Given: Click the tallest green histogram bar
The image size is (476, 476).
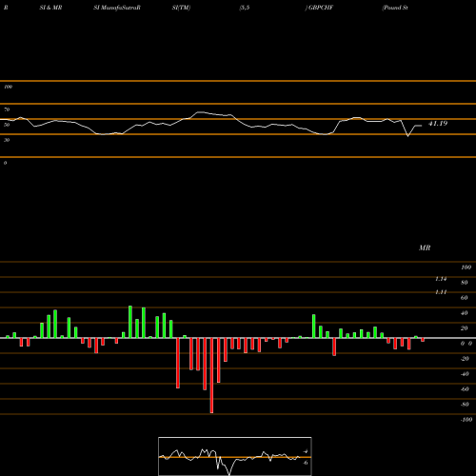Looking at the screenshot, I should (x=130, y=322).
